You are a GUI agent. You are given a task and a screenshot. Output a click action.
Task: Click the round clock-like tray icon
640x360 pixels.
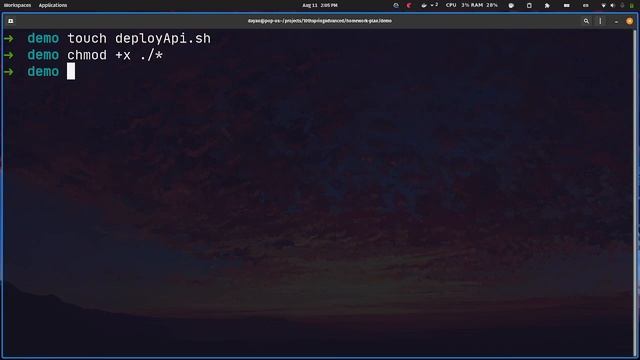(511, 5)
